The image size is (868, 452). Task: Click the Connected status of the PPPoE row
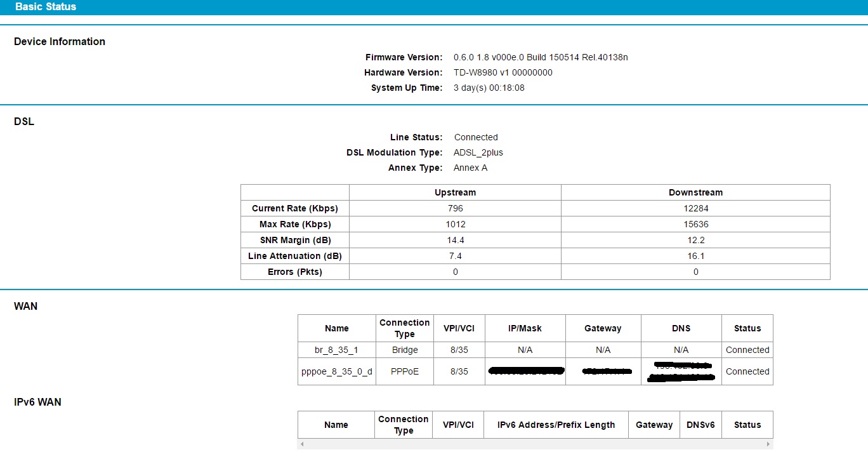point(747,371)
